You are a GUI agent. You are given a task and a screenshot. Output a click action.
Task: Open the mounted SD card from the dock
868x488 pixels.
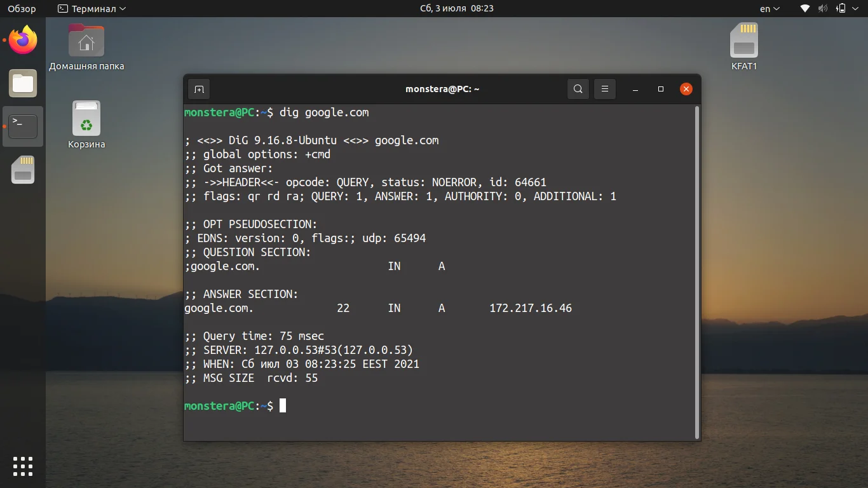pyautogui.click(x=23, y=170)
